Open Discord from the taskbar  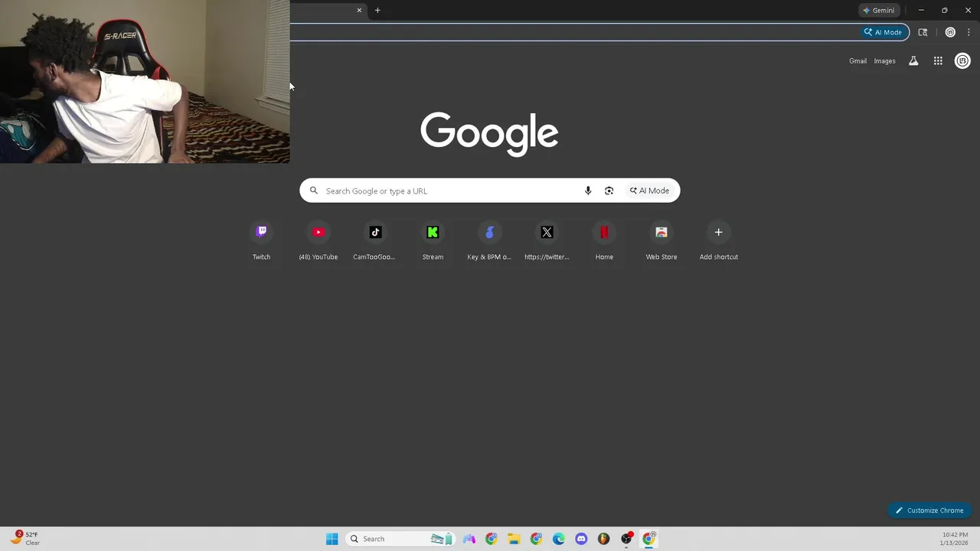[581, 539]
